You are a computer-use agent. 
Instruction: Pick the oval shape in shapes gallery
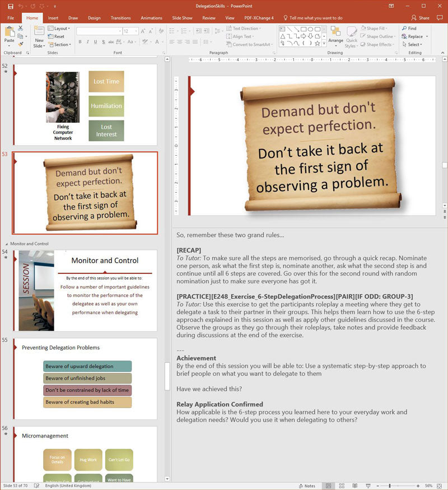(311, 29)
